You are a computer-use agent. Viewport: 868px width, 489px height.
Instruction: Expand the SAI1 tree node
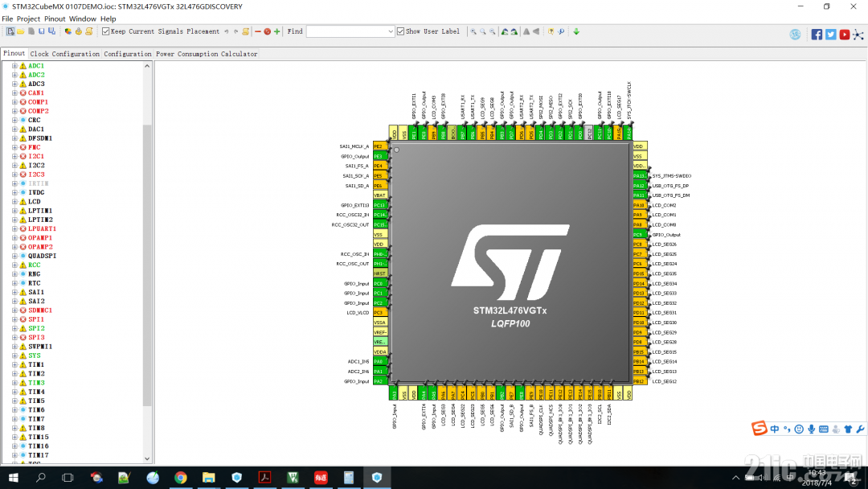click(14, 293)
